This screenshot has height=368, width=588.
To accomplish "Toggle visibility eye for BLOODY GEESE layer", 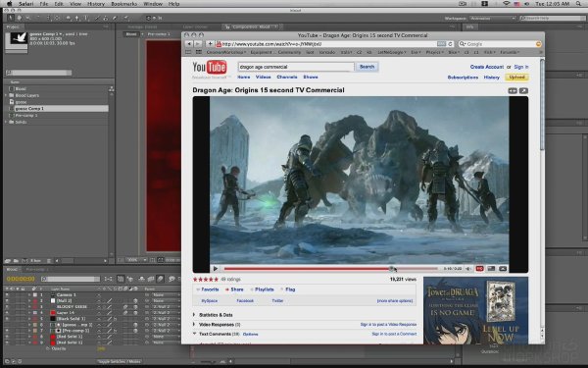I will coord(7,307).
